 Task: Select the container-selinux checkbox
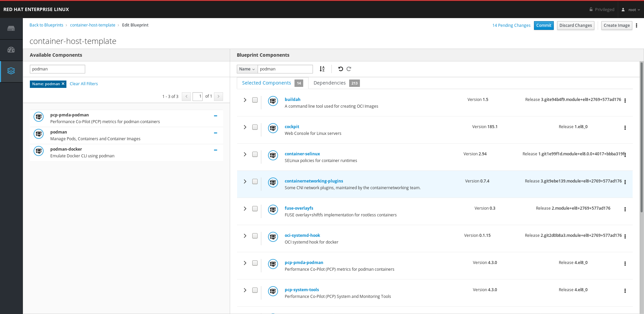[x=255, y=154]
